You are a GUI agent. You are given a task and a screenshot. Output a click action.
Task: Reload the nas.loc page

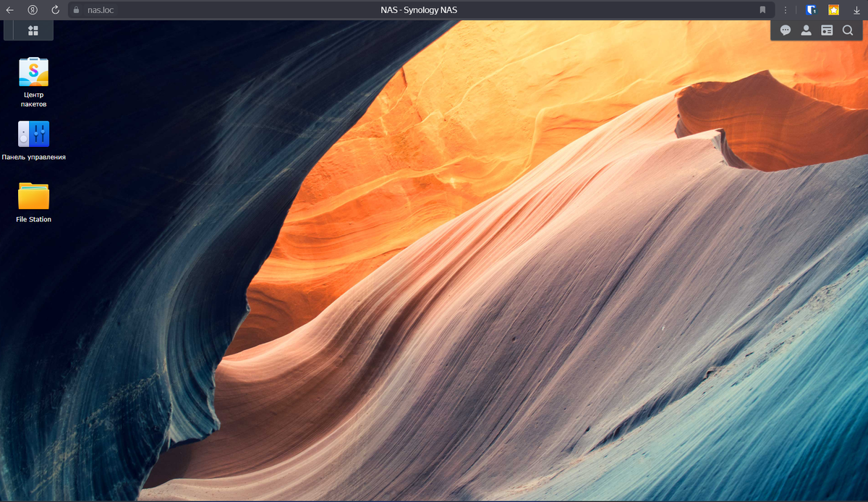(55, 10)
